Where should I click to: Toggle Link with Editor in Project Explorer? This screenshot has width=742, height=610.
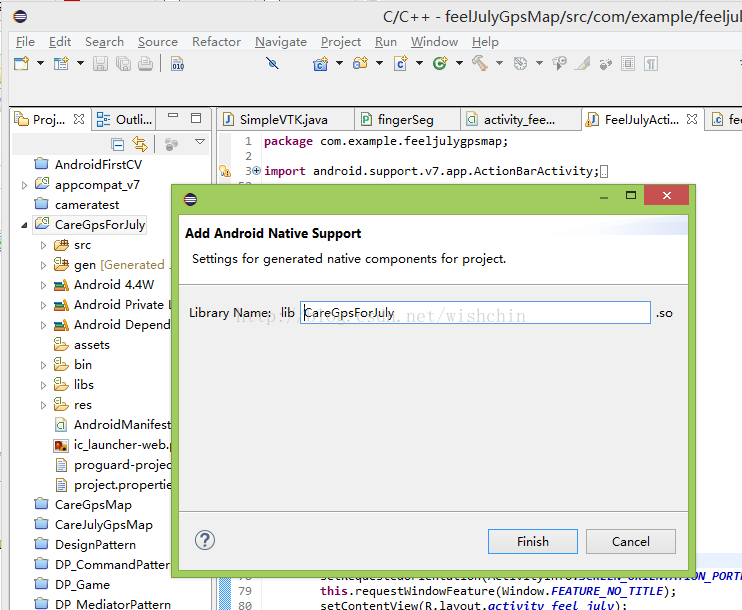[x=140, y=143]
